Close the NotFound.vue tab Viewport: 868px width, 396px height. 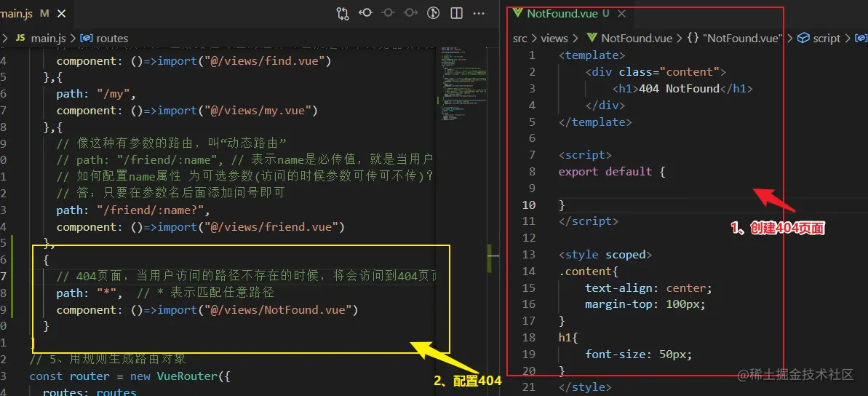621,13
